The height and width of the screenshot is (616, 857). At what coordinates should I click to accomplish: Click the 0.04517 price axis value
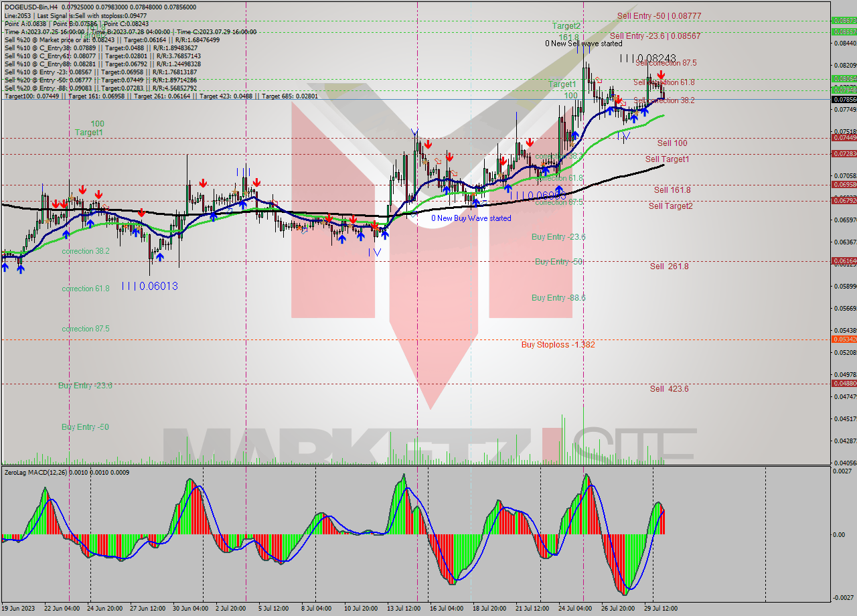844,418
